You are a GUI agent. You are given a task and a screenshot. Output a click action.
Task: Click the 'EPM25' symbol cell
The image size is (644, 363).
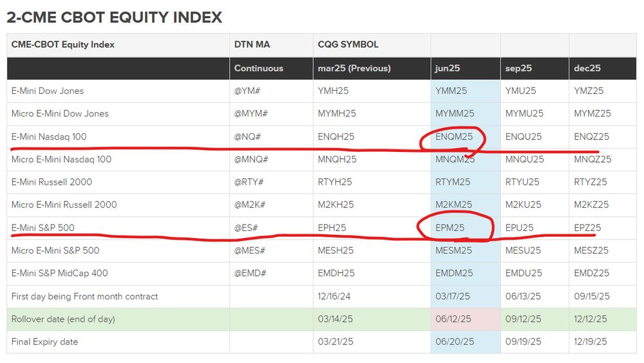pyautogui.click(x=450, y=227)
